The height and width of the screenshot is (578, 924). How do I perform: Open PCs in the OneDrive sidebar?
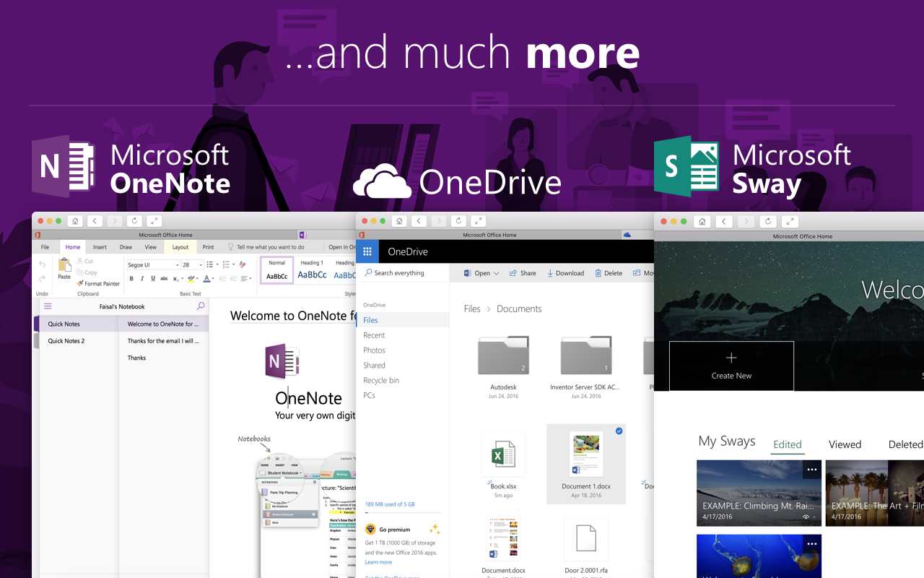click(369, 396)
